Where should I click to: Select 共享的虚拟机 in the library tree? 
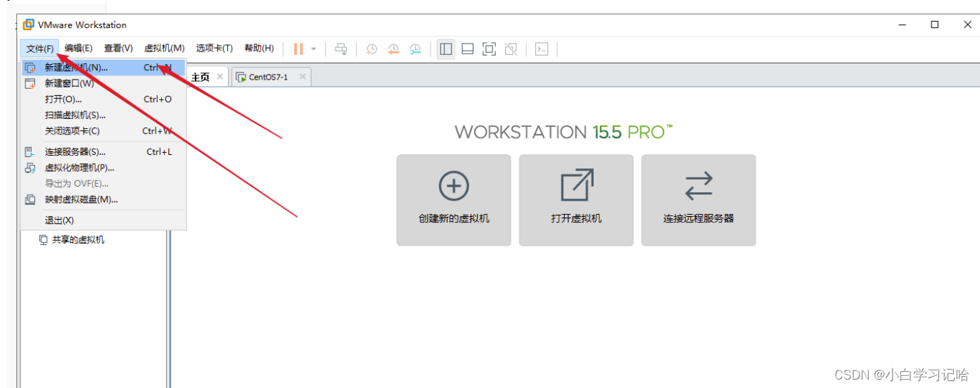coord(78,239)
